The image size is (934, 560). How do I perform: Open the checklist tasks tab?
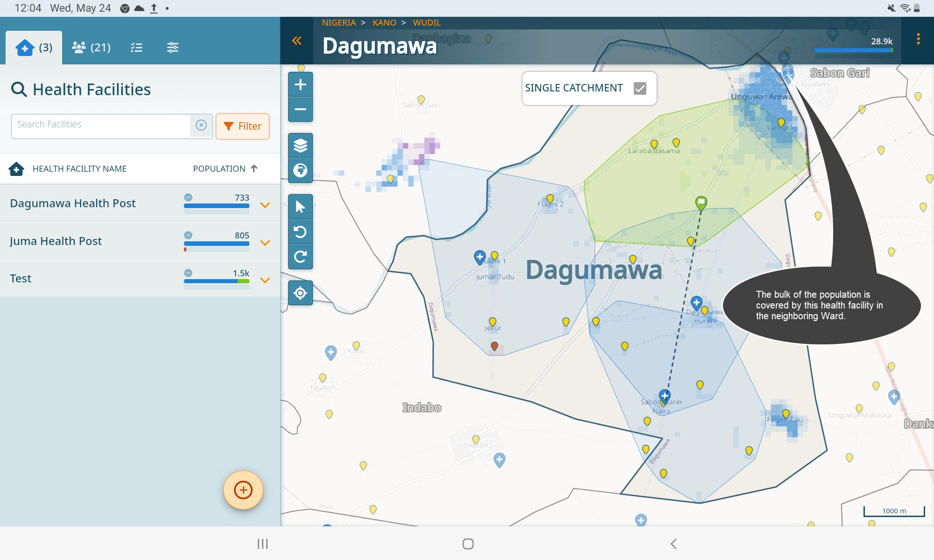tap(136, 47)
